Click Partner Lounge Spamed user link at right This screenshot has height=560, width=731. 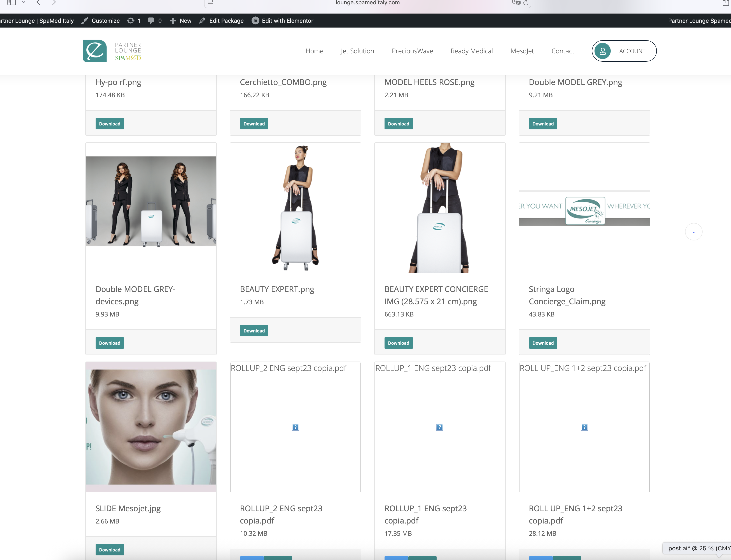pos(699,21)
